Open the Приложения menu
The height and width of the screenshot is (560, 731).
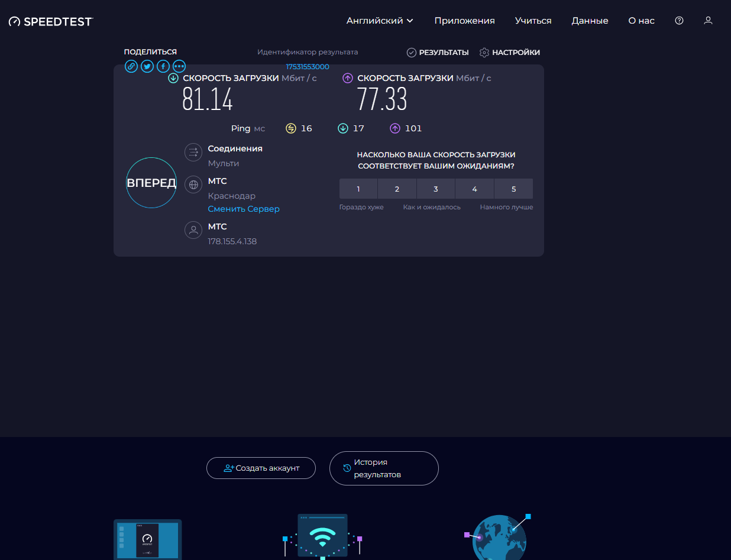(464, 21)
